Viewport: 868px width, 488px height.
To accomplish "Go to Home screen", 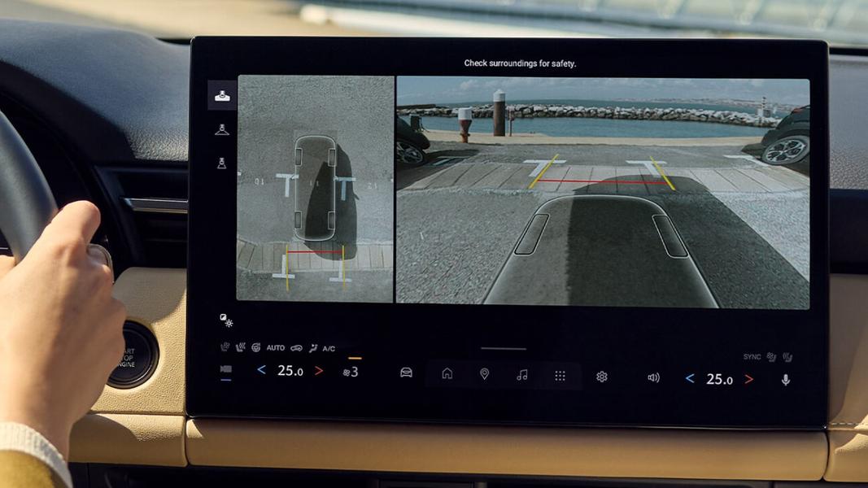I will click(x=447, y=373).
